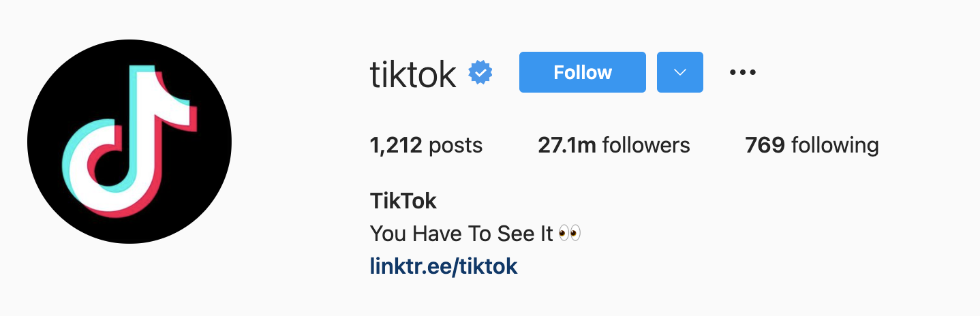980x316 pixels.
Task: View the 27.1m followers list
Action: (x=613, y=145)
